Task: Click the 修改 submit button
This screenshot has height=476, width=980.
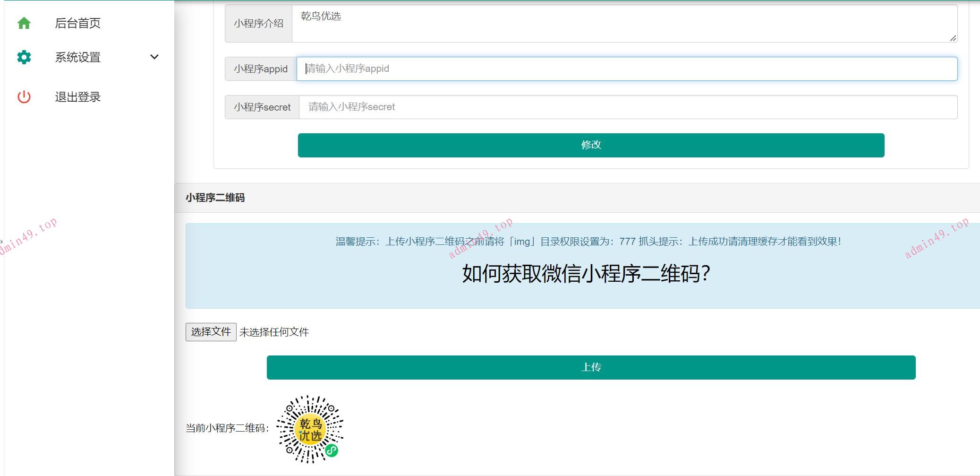Action: pyautogui.click(x=591, y=145)
